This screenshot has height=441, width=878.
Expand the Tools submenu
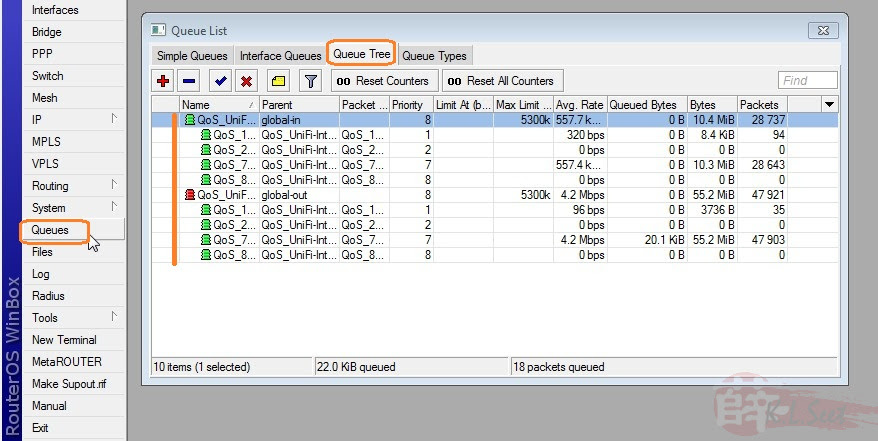[x=73, y=318]
